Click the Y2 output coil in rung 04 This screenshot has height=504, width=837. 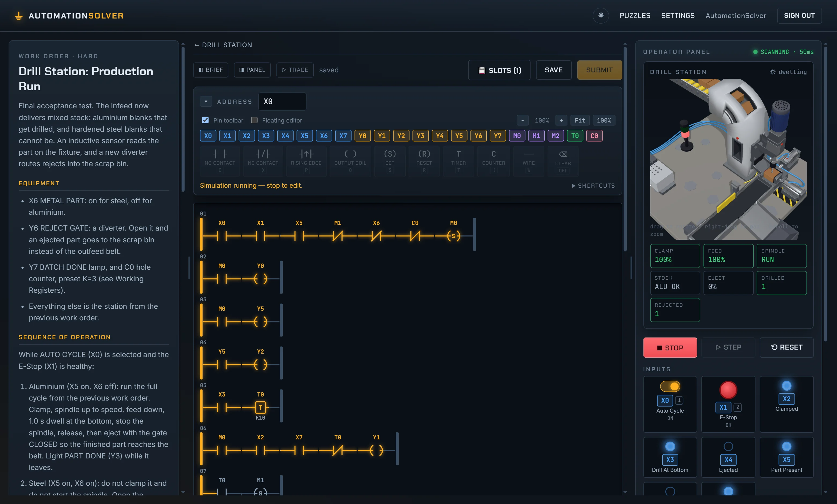click(260, 365)
